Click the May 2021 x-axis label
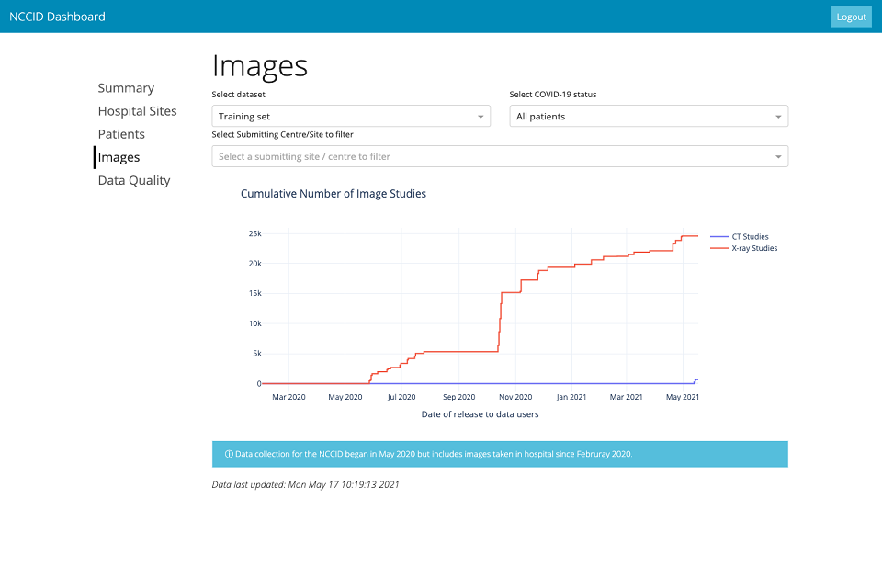 683,397
